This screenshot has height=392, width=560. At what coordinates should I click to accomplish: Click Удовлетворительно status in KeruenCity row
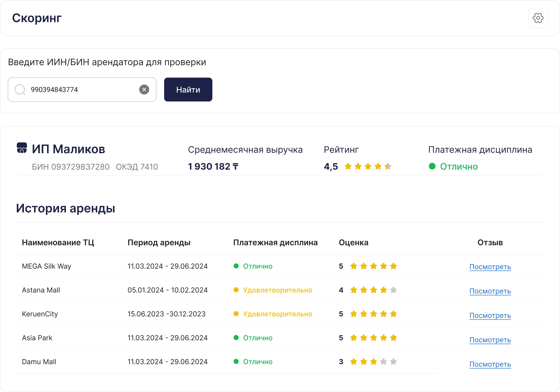pyautogui.click(x=278, y=314)
